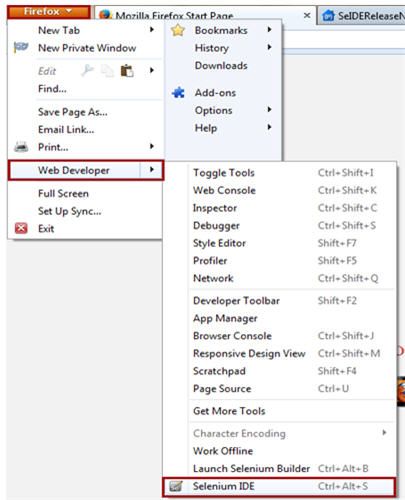
Task: Expand the New Tab submenu arrow
Action: click(x=152, y=30)
